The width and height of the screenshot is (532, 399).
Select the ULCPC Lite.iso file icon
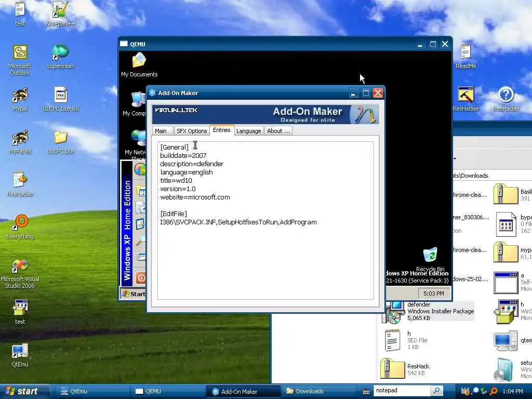coord(60,100)
